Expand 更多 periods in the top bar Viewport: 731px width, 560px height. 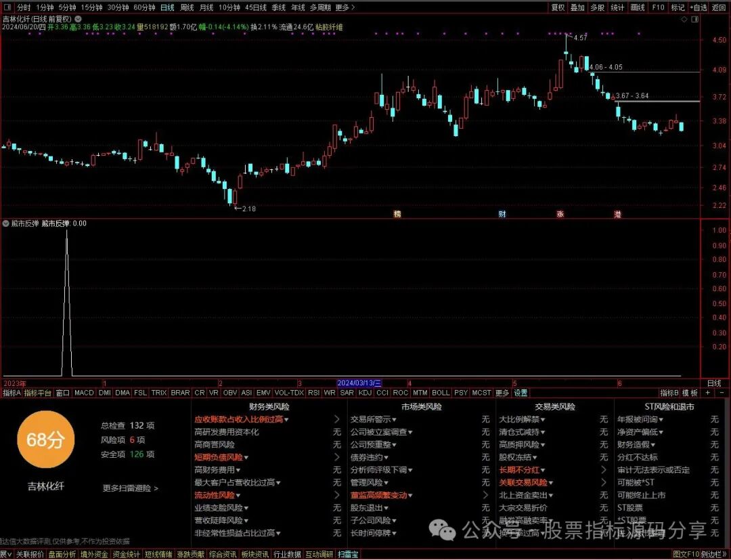tap(345, 7)
